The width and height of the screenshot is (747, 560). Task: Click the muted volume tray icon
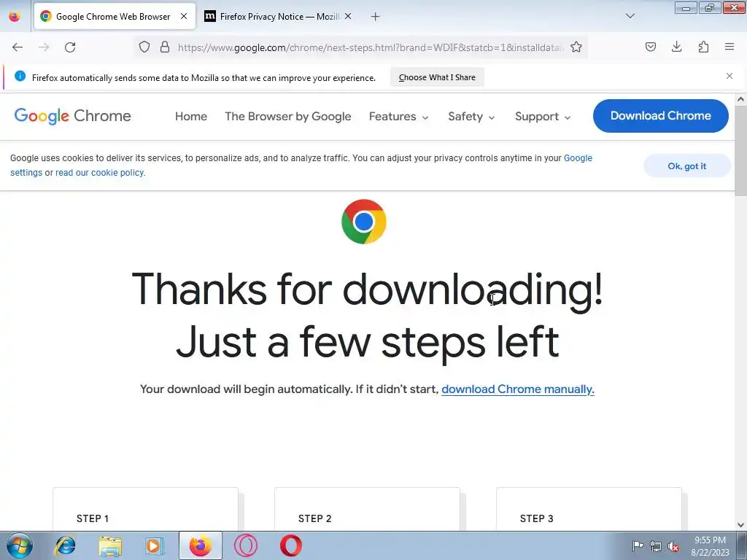(673, 546)
